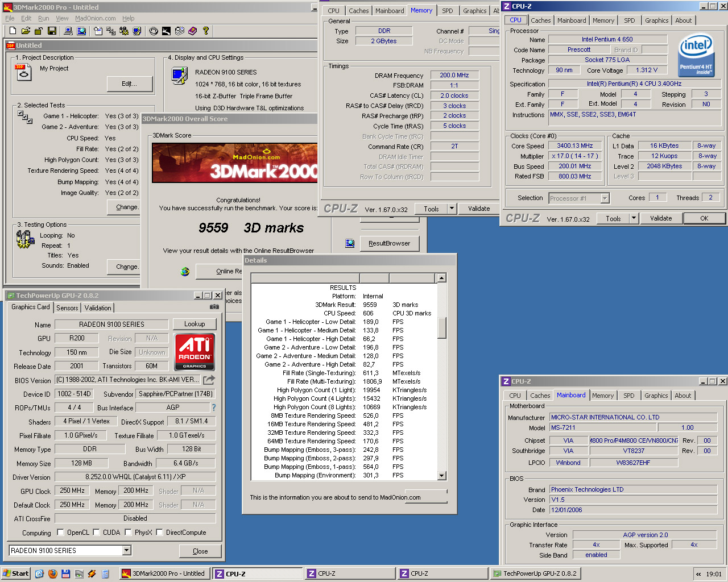Click the 3DMark2000 Pro taskbar button
The image size is (728, 582).
point(164,573)
